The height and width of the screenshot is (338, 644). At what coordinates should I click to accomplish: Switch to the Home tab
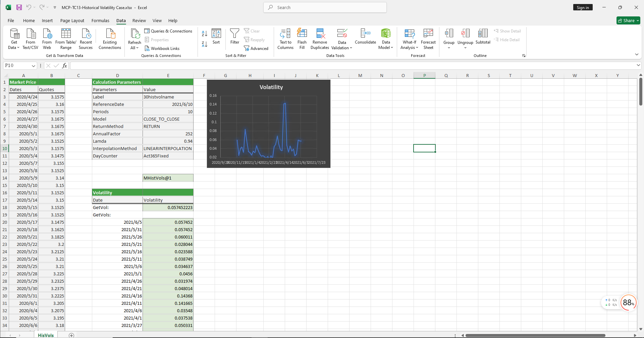tap(29, 20)
